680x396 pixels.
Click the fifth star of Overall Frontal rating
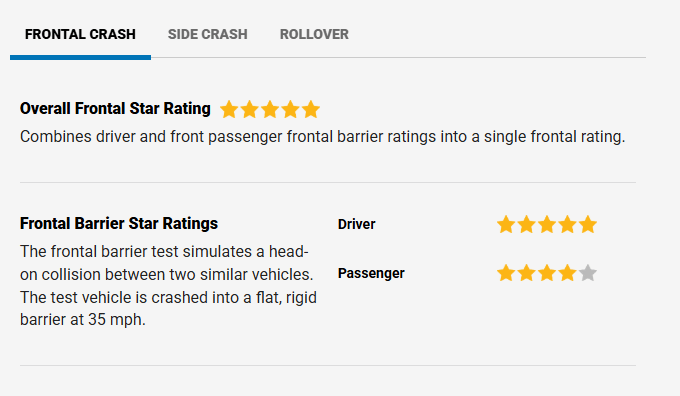[311, 109]
